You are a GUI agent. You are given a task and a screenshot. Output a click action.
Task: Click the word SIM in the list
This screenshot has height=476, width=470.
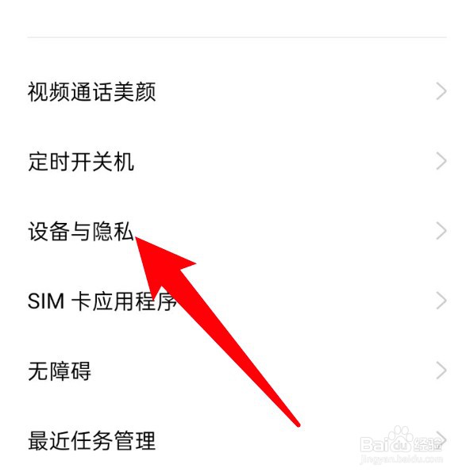pos(46,301)
